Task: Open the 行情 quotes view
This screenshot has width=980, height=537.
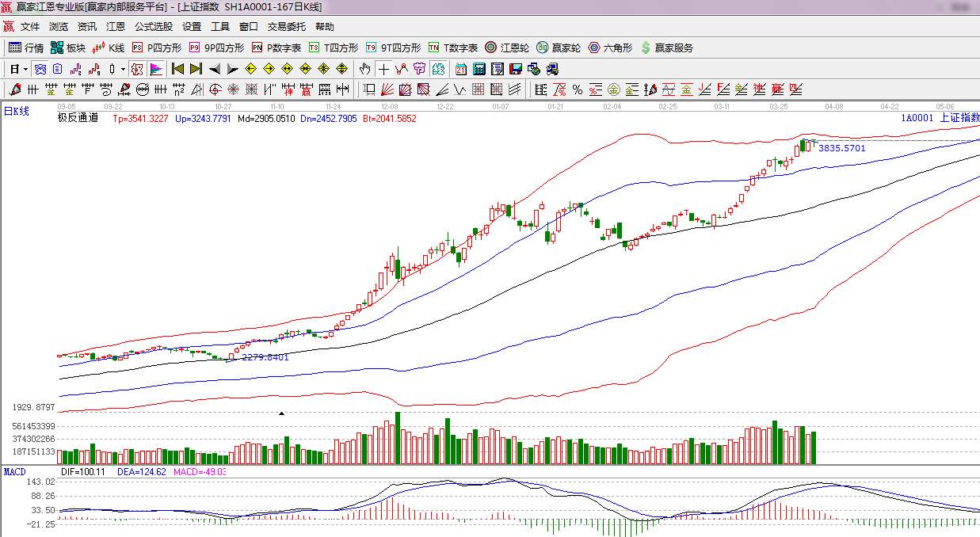Action: point(25,48)
